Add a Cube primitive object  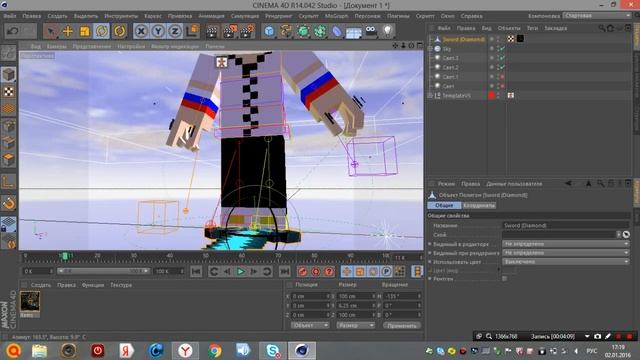point(269,31)
